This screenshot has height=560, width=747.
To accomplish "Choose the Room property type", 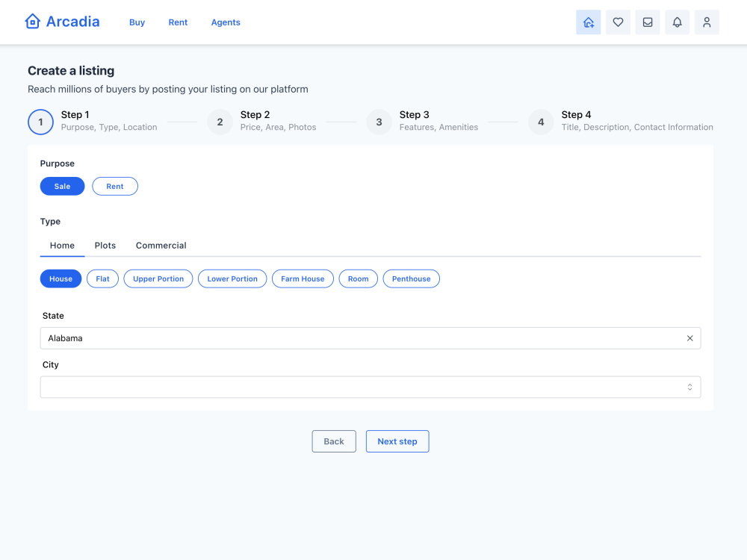I will pyautogui.click(x=359, y=279).
